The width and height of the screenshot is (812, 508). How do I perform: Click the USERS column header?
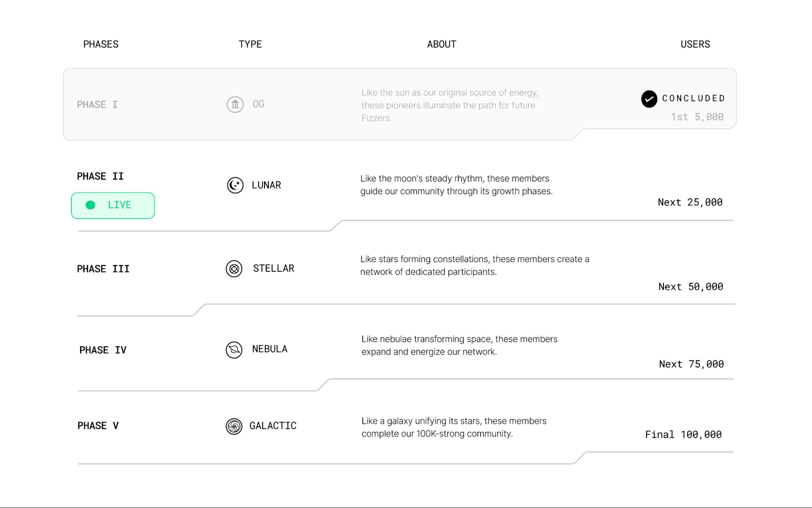pos(695,44)
